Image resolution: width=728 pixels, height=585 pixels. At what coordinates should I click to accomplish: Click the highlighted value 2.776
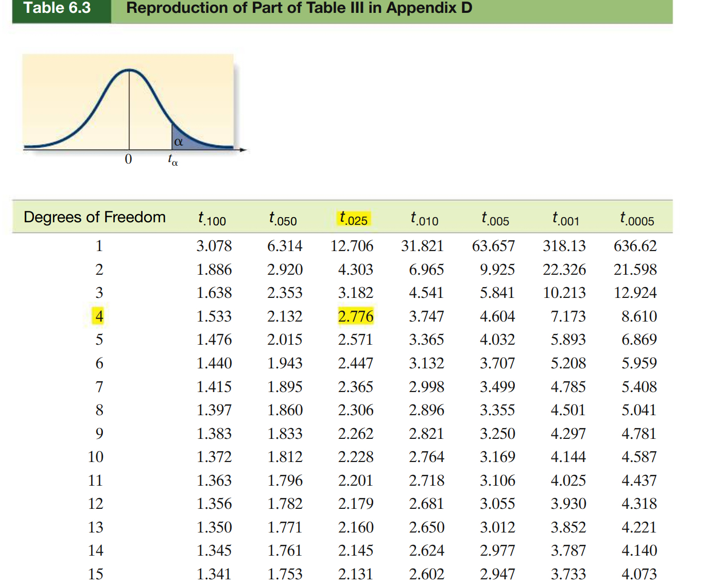[355, 316]
